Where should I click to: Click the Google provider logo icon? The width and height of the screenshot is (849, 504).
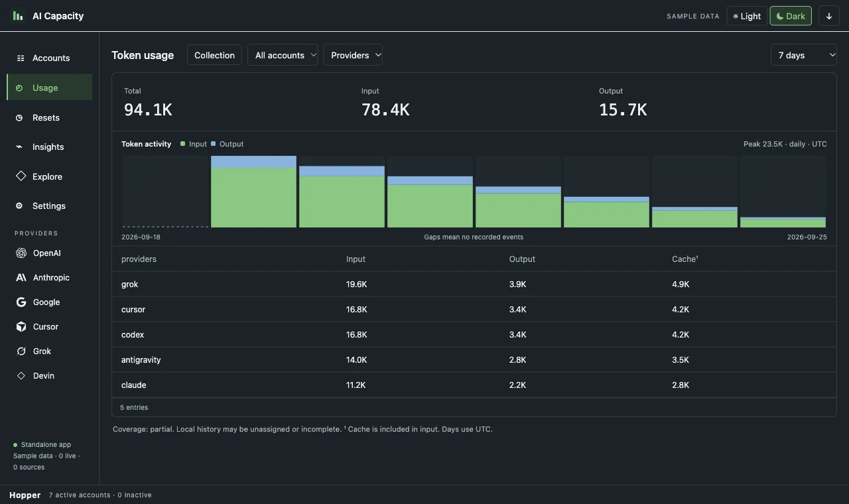pyautogui.click(x=21, y=302)
